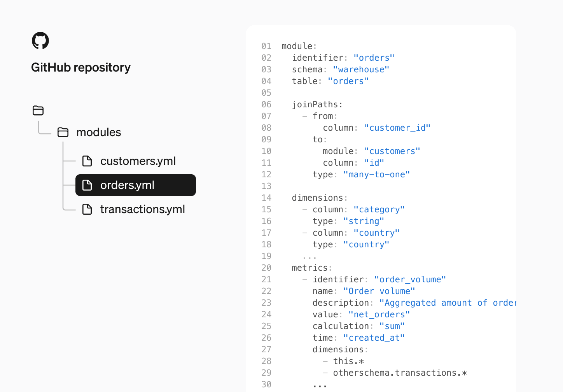
Task: Select the "many-to-one" type value
Action: [376, 174]
